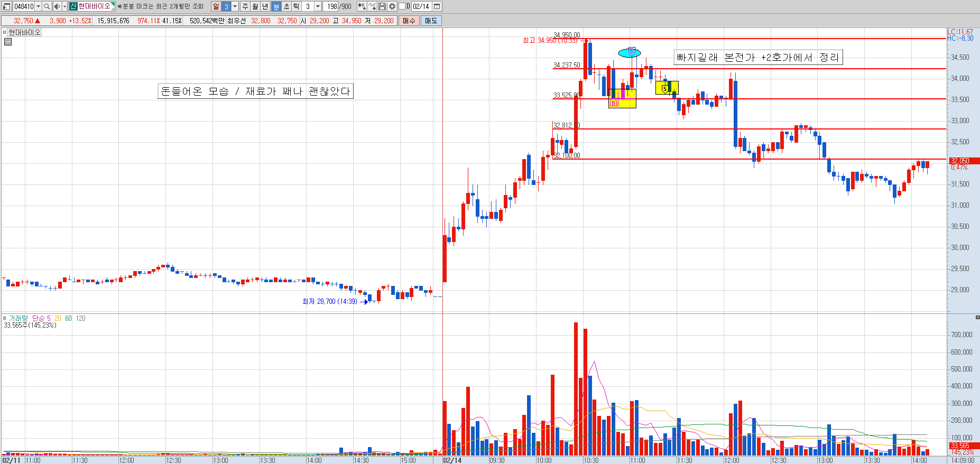Click the 520,542백만 trading value
Image resolution: width=980 pixels, height=464 pixels.
point(207,21)
